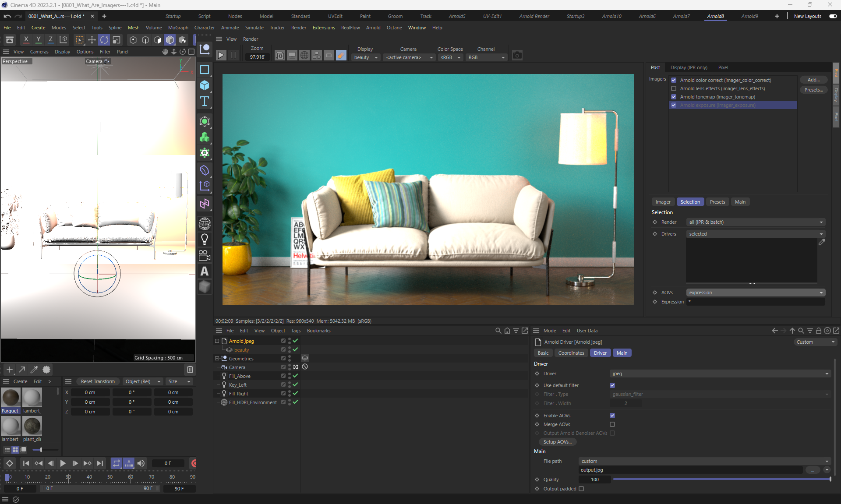
Task: Select the Cube primitive tool
Action: 205,85
